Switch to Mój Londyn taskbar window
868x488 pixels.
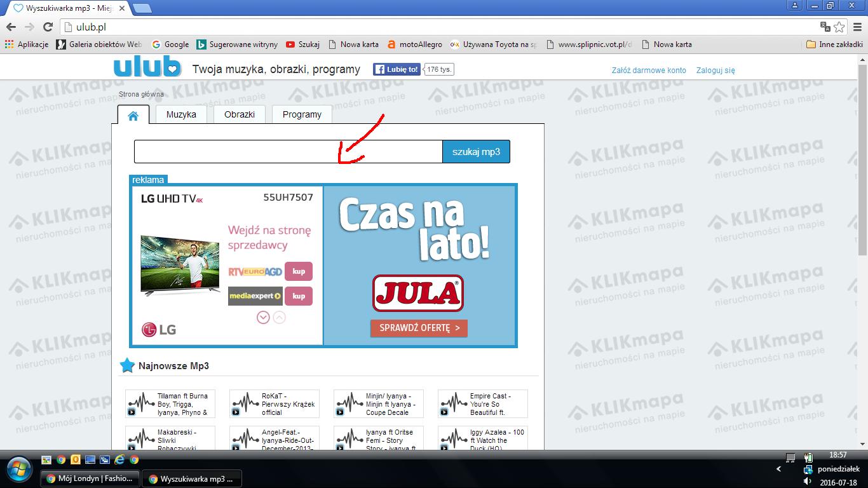[89, 478]
